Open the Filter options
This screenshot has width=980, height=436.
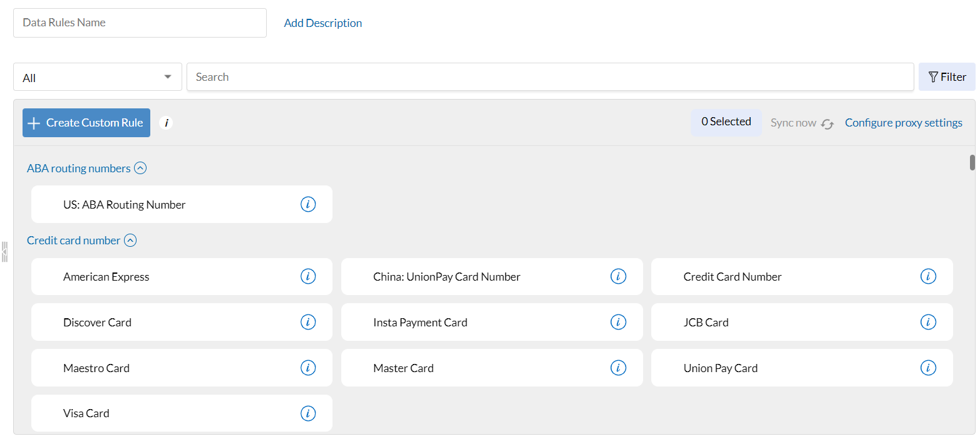click(x=946, y=77)
